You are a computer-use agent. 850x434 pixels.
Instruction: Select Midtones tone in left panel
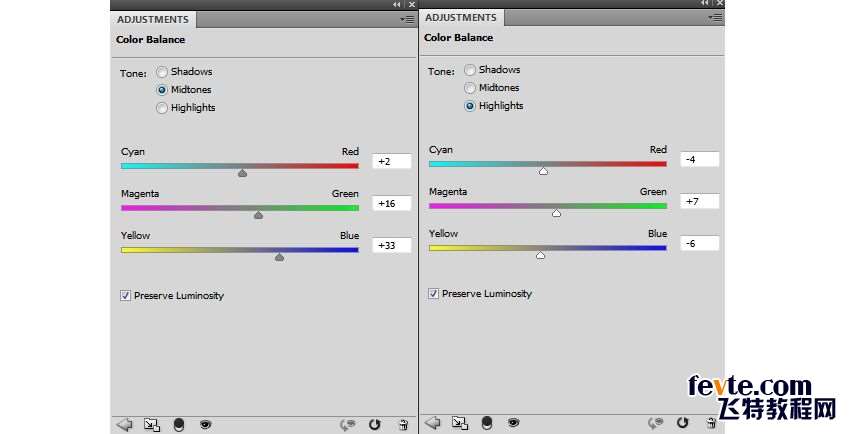pyautogui.click(x=184, y=89)
